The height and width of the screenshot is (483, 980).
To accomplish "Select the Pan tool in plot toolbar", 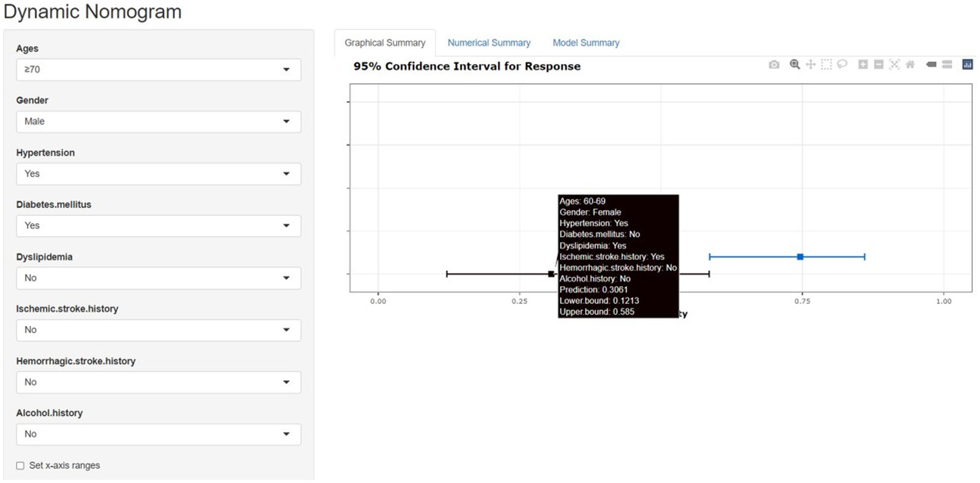I will (x=810, y=65).
